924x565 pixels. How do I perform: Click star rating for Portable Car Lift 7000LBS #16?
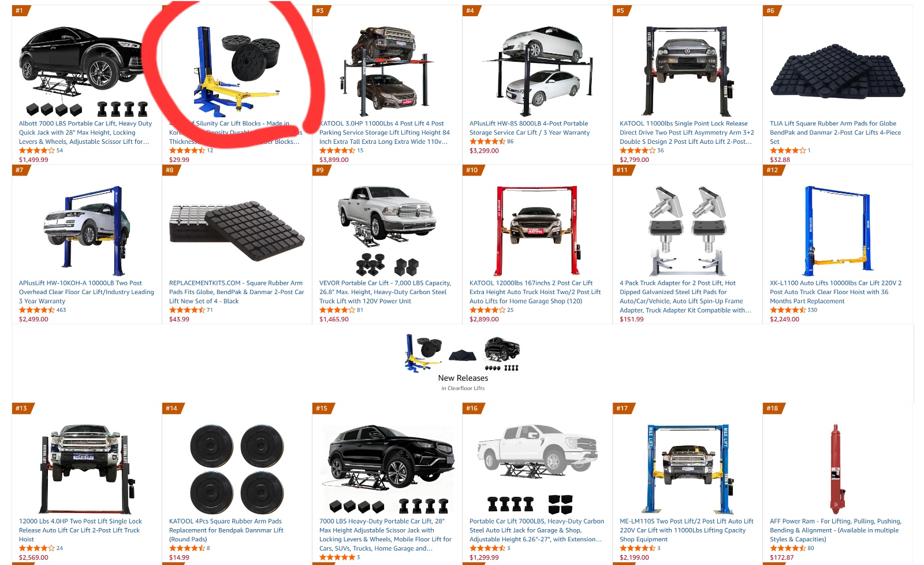(x=487, y=548)
